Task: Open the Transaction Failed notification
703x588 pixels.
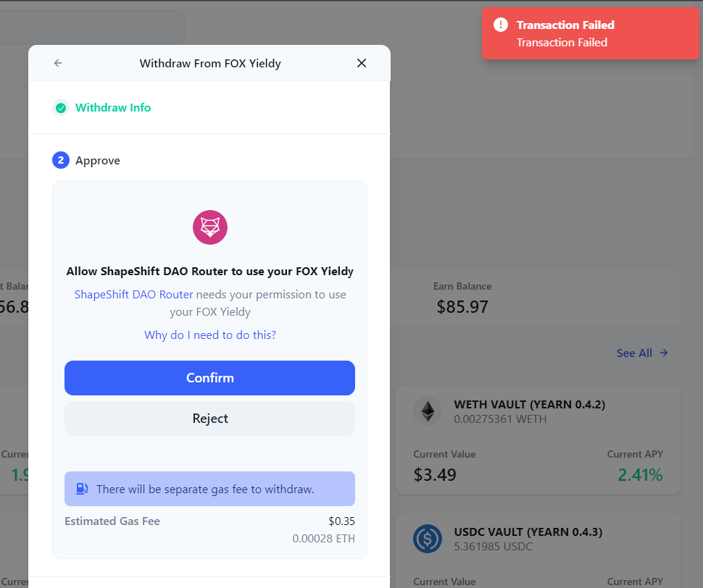Action: [591, 33]
